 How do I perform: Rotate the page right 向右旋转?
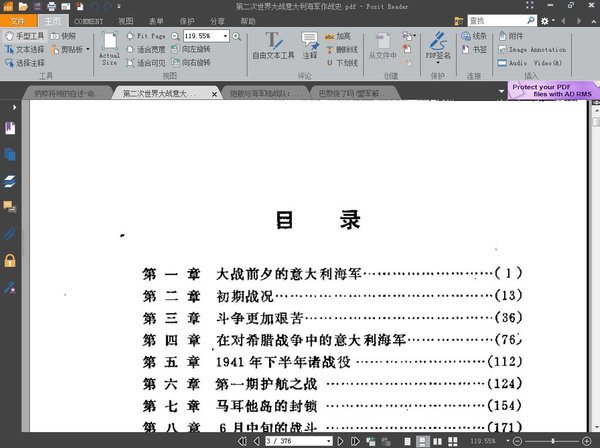pyautogui.click(x=191, y=62)
